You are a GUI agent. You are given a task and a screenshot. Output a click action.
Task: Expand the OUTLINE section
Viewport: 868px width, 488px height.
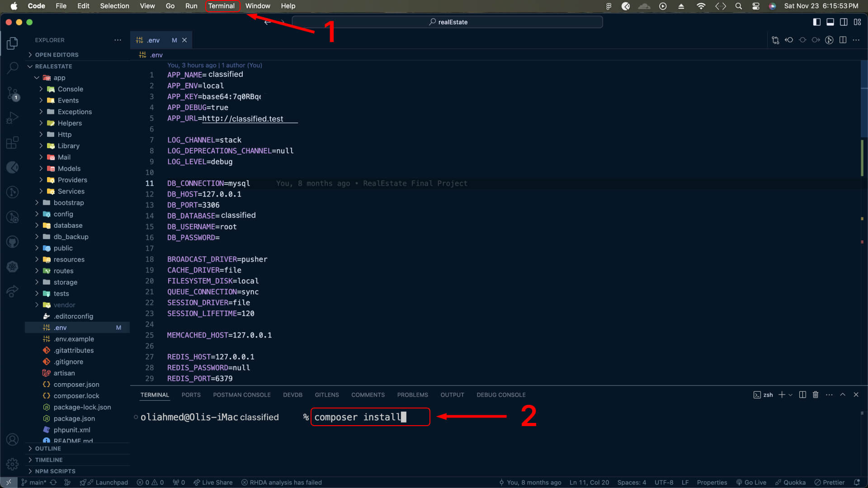click(x=48, y=448)
